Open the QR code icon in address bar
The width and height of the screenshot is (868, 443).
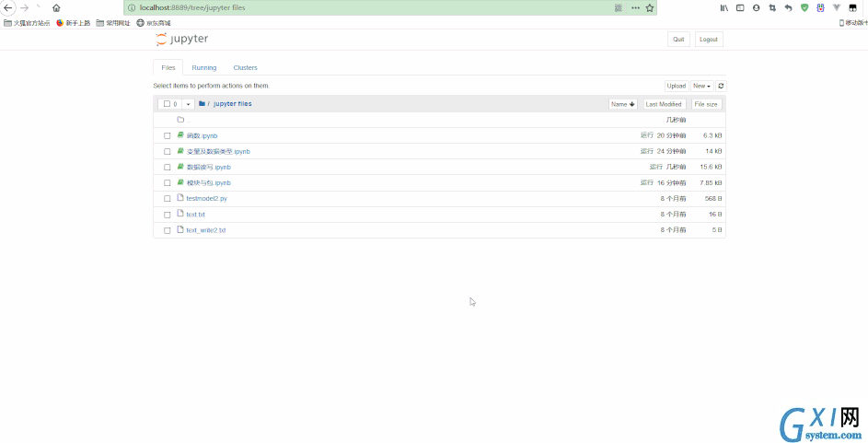[619, 7]
